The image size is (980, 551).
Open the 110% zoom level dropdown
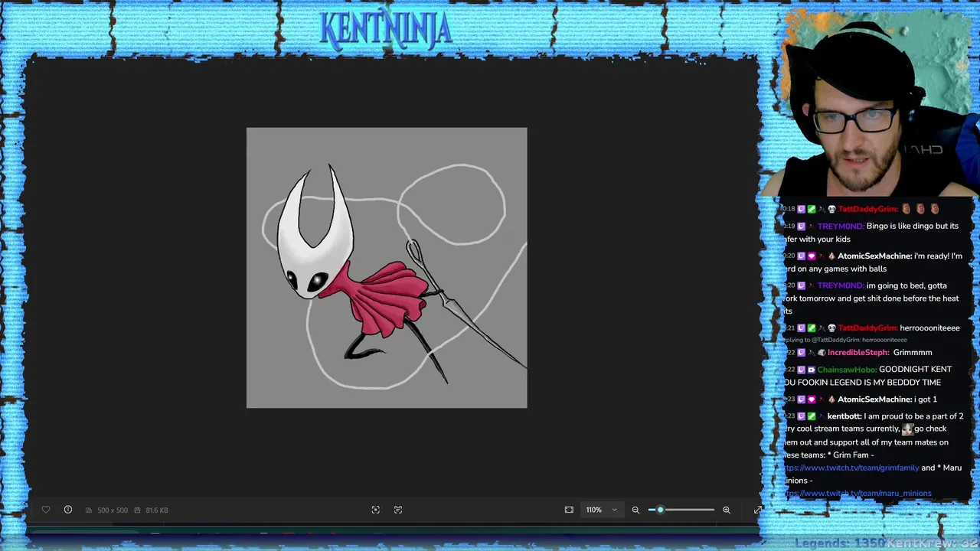pyautogui.click(x=602, y=510)
